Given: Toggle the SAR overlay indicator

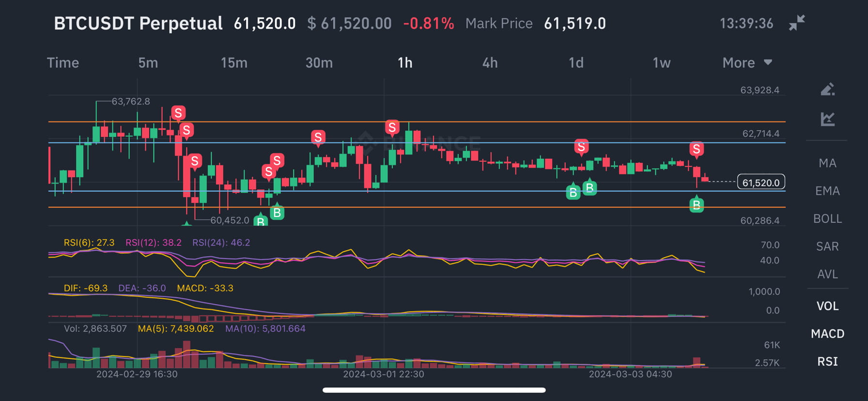Looking at the screenshot, I should click(x=827, y=247).
